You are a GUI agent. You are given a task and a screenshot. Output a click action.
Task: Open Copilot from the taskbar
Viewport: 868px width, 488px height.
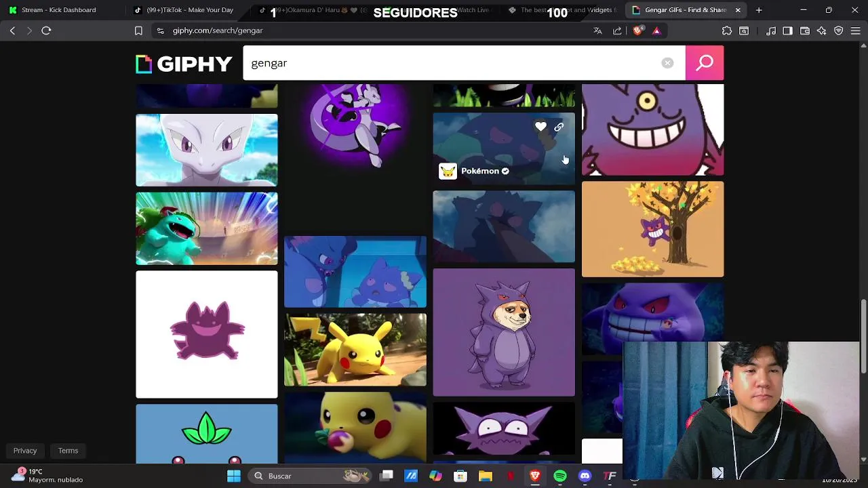pos(435,476)
